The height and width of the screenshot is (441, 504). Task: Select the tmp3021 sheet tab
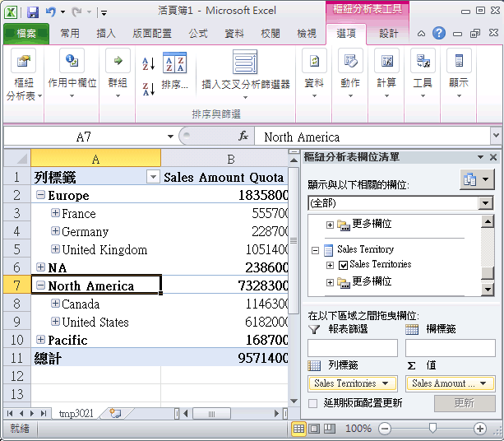point(76,413)
